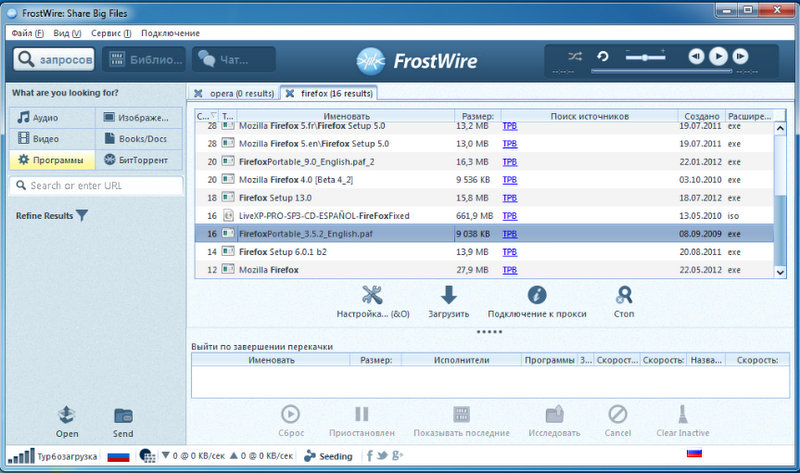This screenshot has width=800, height=473.
Task: Adjust the player volume slider
Action: click(645, 57)
